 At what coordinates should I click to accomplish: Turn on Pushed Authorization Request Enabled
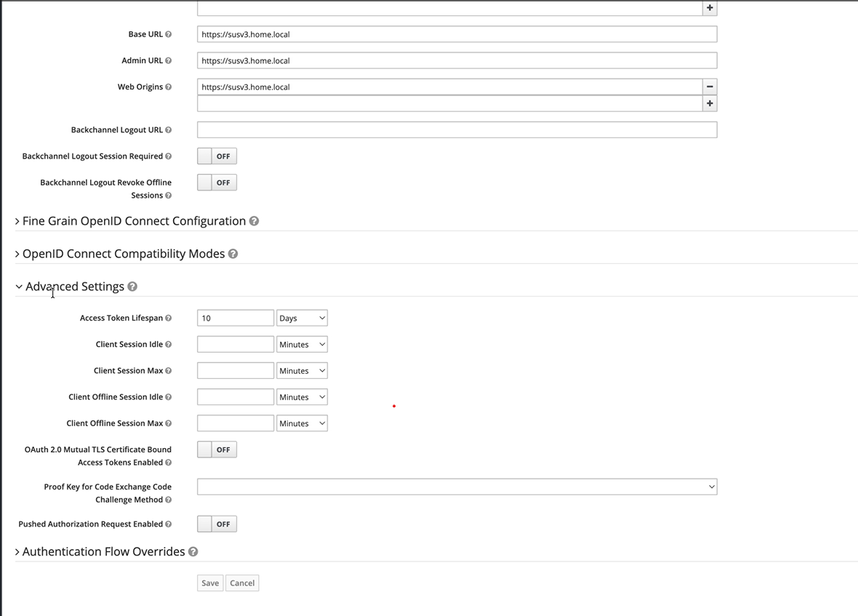click(x=217, y=524)
